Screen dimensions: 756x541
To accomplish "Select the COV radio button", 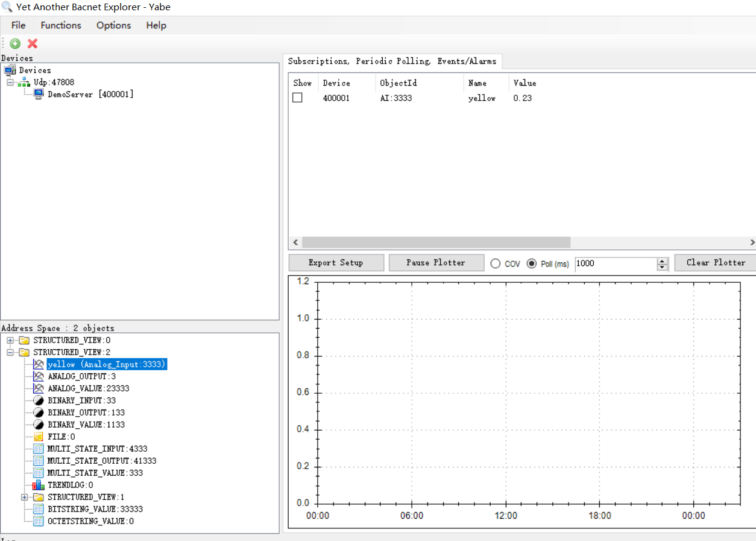I will (494, 263).
